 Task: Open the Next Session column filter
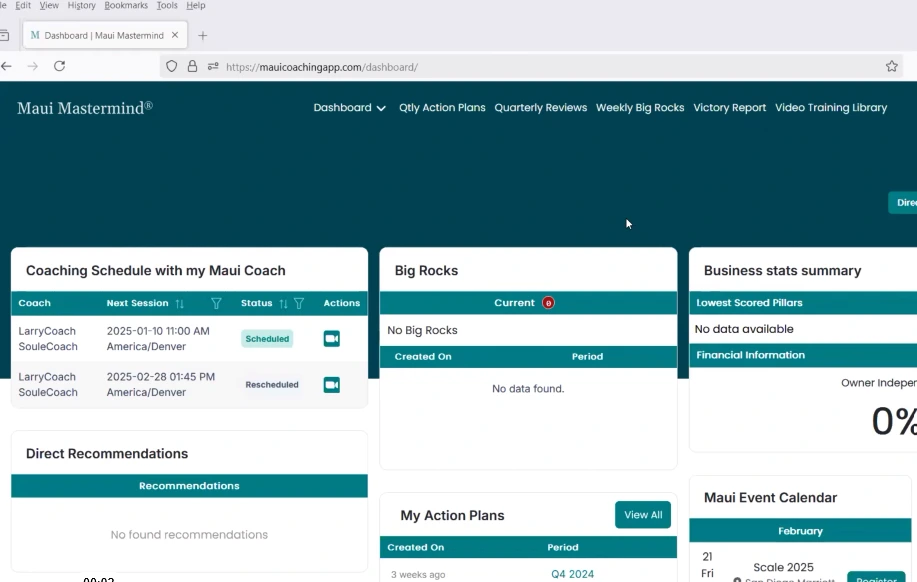[x=216, y=303]
